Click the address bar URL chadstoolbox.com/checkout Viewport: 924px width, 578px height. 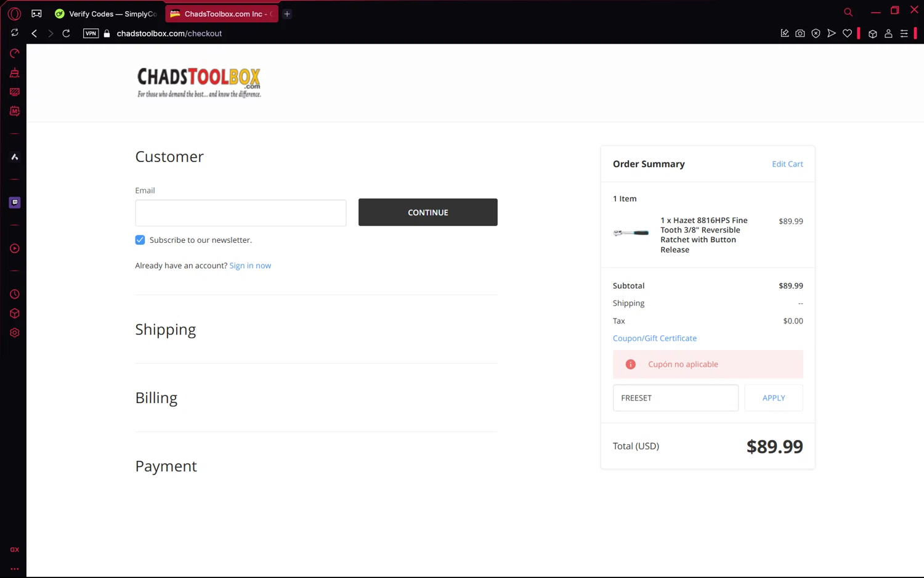pyautogui.click(x=169, y=33)
